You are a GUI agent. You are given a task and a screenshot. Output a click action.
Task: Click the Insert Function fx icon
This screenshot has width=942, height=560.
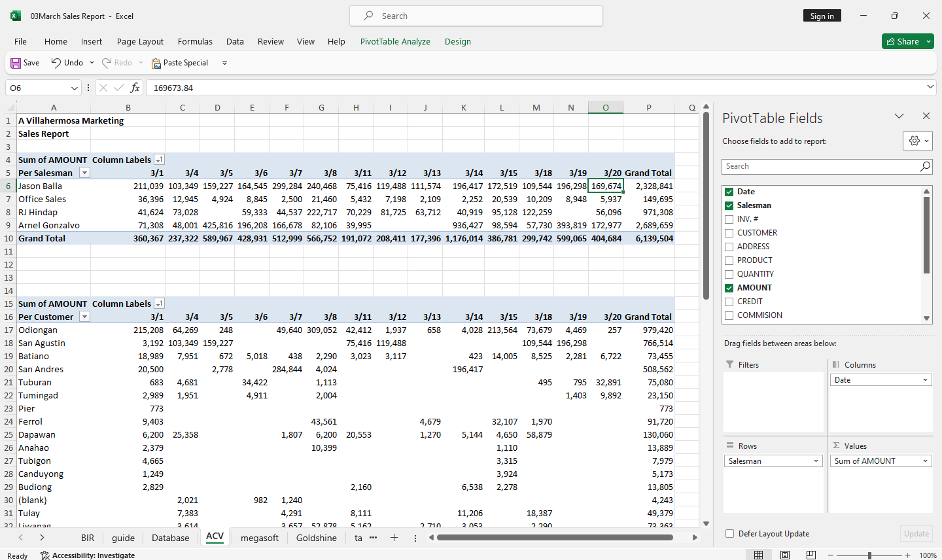pyautogui.click(x=135, y=88)
